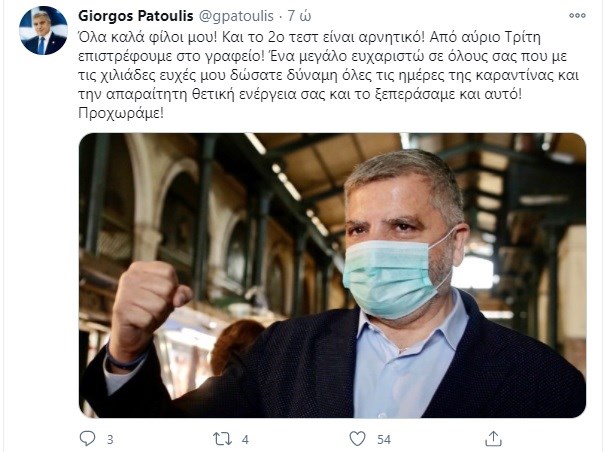Open the attached photo of masked man

pyautogui.click(x=332, y=275)
